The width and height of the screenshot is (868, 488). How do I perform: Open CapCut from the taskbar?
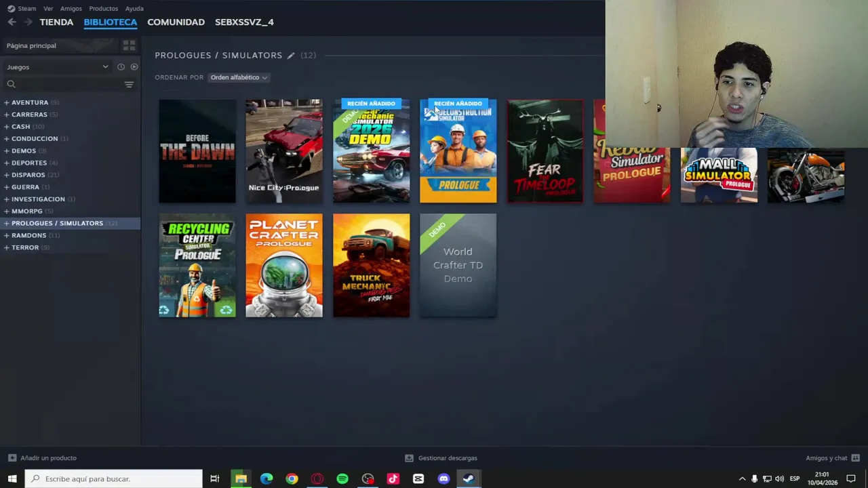tap(418, 479)
